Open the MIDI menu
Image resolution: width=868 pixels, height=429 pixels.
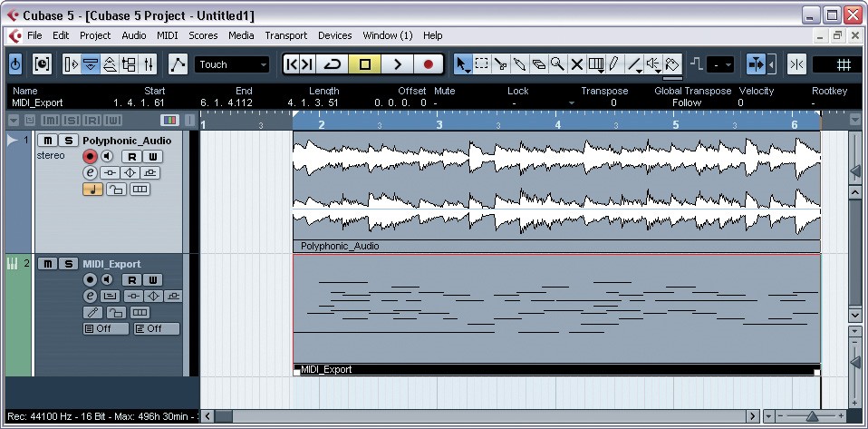click(x=168, y=35)
